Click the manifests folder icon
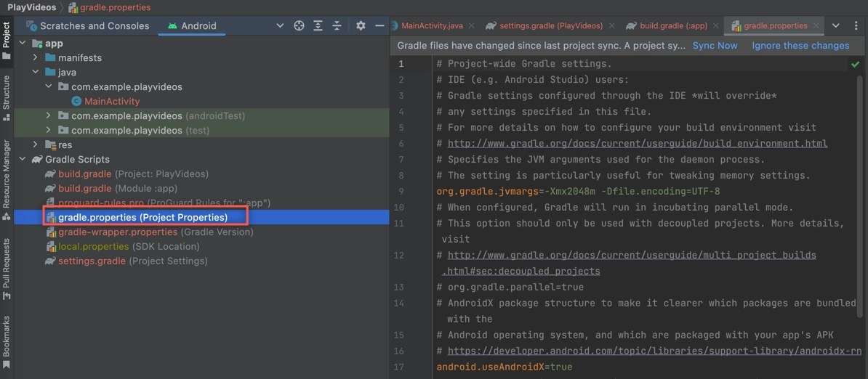Image resolution: width=868 pixels, height=379 pixels. click(x=50, y=57)
